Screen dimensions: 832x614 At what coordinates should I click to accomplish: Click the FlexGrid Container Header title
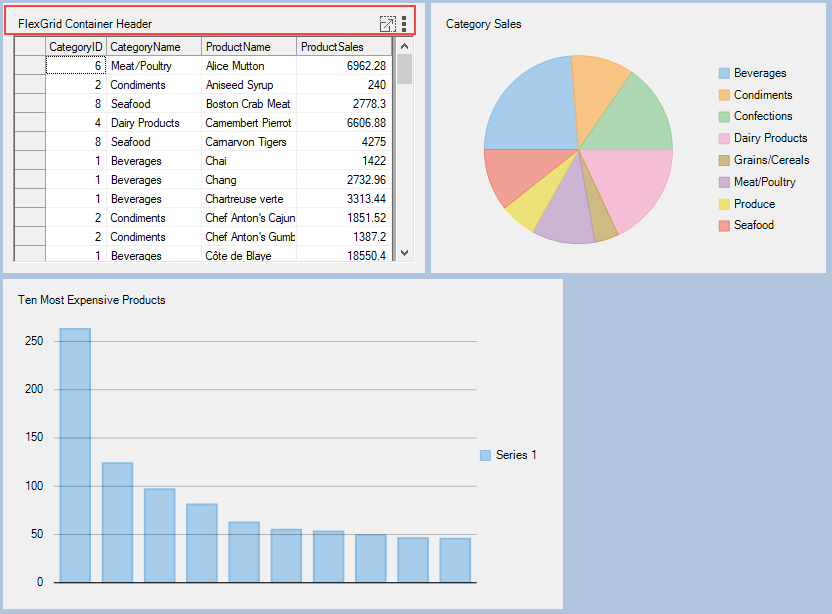click(x=85, y=23)
